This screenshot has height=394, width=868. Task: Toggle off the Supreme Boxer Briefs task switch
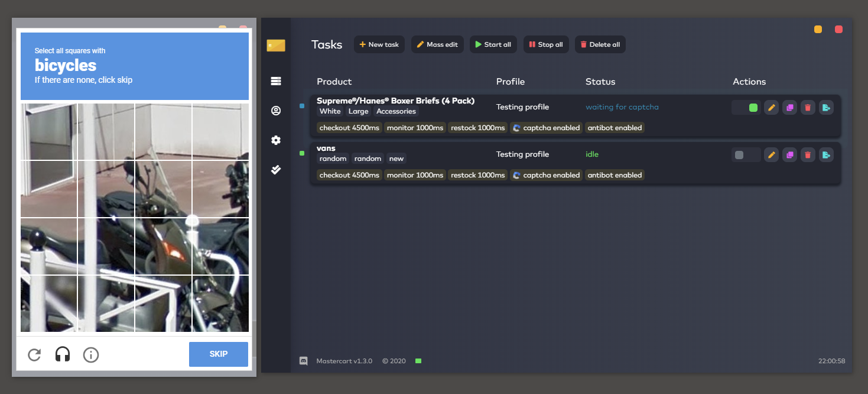click(x=746, y=108)
